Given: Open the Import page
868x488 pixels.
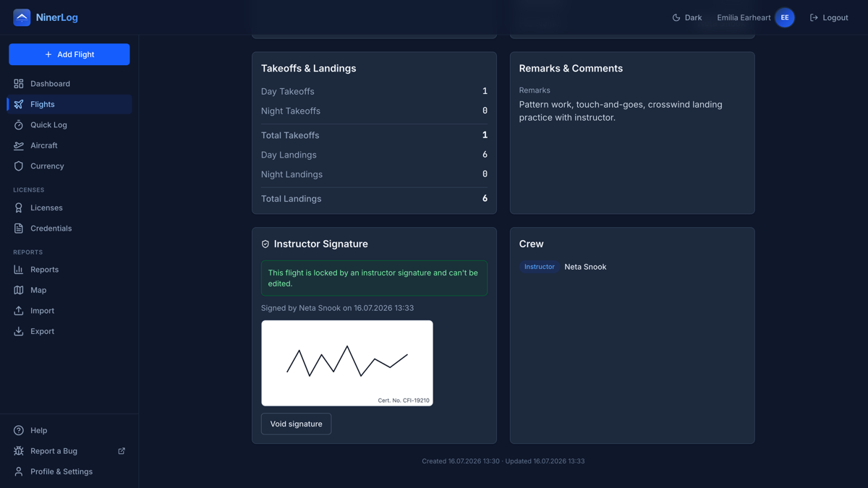Looking at the screenshot, I should pyautogui.click(x=69, y=311).
